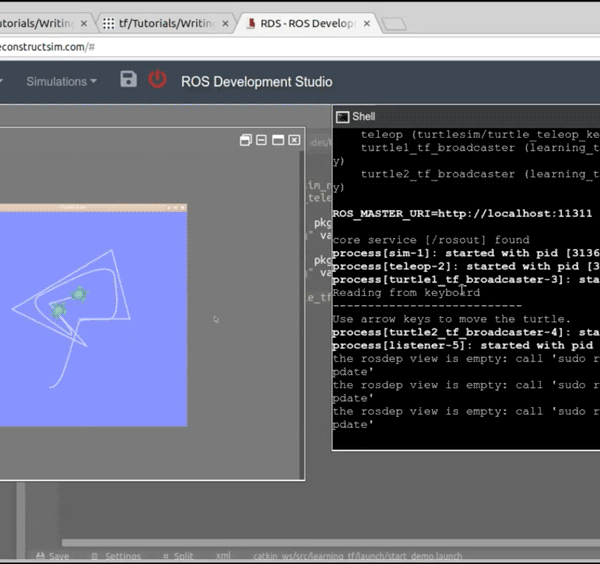The width and height of the screenshot is (600, 564).
Task: Click 'core service [/rosout] found' line
Action: coord(431,240)
